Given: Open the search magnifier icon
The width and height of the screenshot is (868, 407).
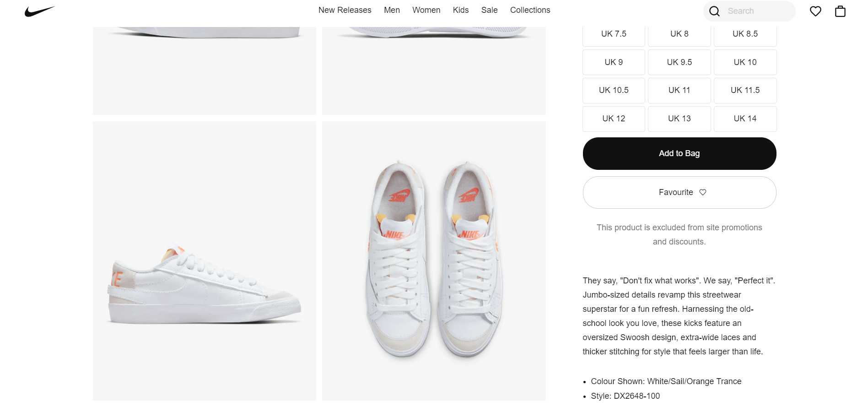Looking at the screenshot, I should pos(714,11).
